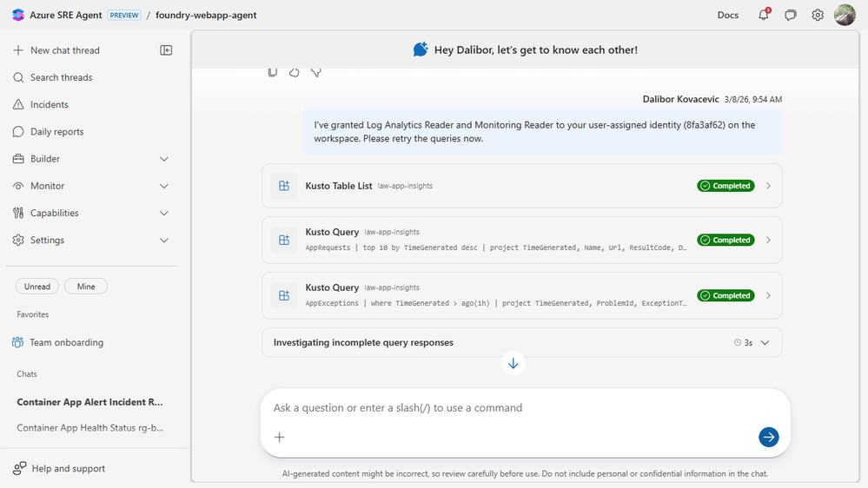
Task: Open the feedback chat bubble icon
Action: (x=791, y=15)
